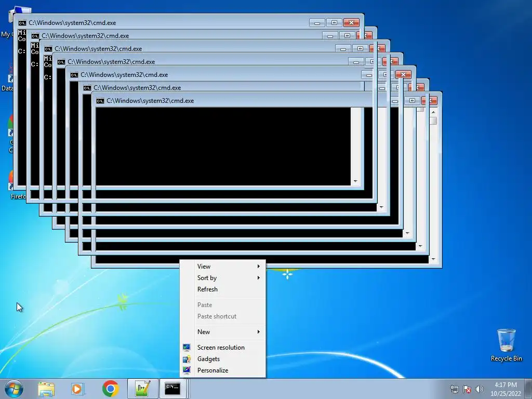
Task: Open the Action Center flag icon
Action: [467, 389]
